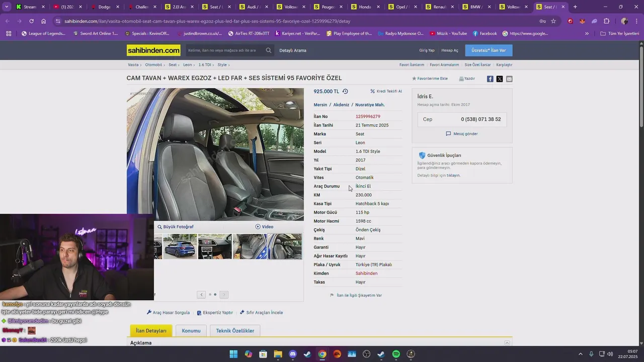The image size is (644, 362).
Task: Open Facebook bookmark
Action: tap(485, 34)
